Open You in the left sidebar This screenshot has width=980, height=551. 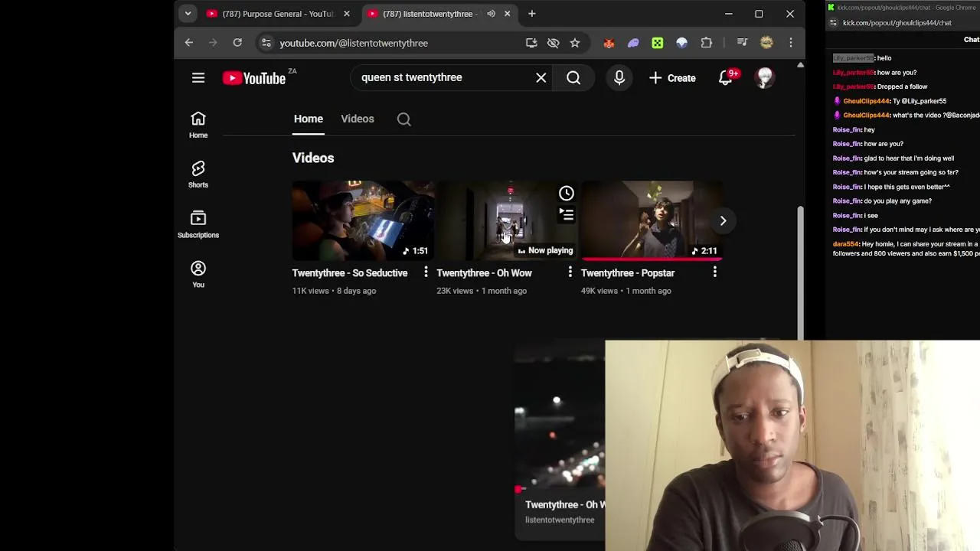coord(198,274)
